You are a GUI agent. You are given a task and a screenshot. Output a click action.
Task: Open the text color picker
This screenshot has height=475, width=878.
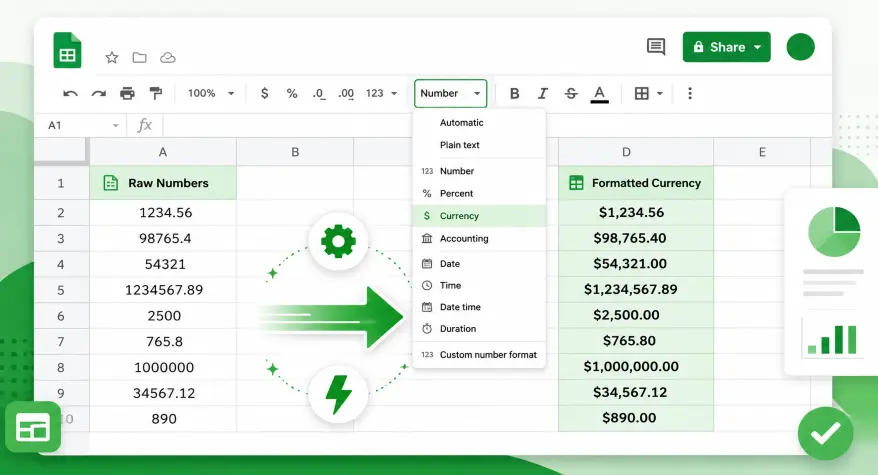[599, 94]
